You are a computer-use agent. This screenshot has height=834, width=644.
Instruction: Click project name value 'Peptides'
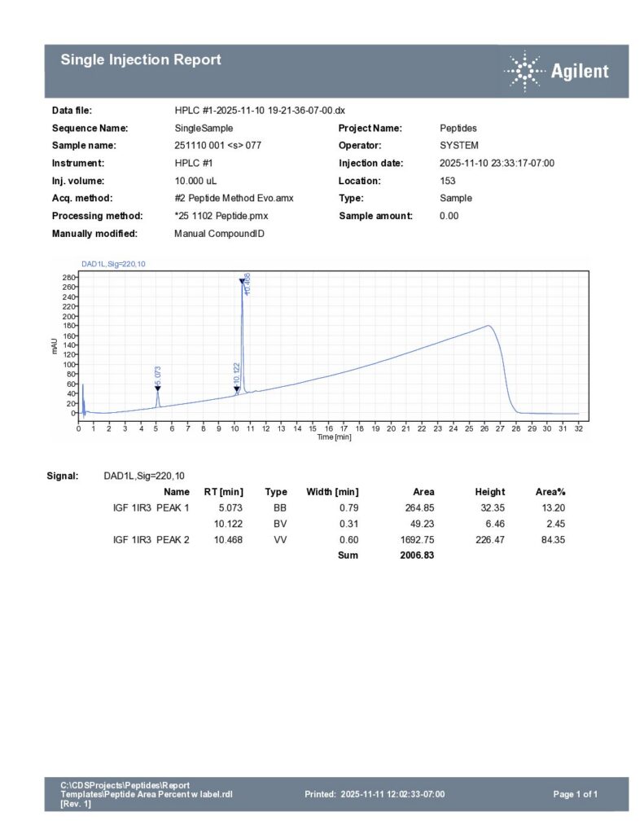point(458,128)
